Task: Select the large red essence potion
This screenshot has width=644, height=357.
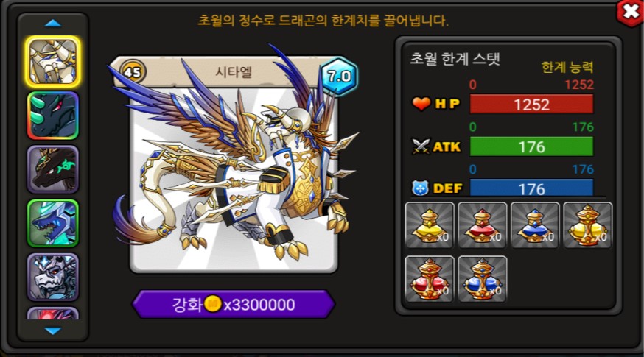Action: tap(430, 279)
